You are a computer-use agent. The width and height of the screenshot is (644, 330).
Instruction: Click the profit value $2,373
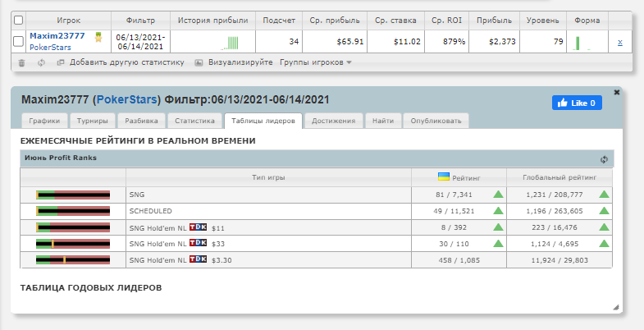pyautogui.click(x=500, y=42)
